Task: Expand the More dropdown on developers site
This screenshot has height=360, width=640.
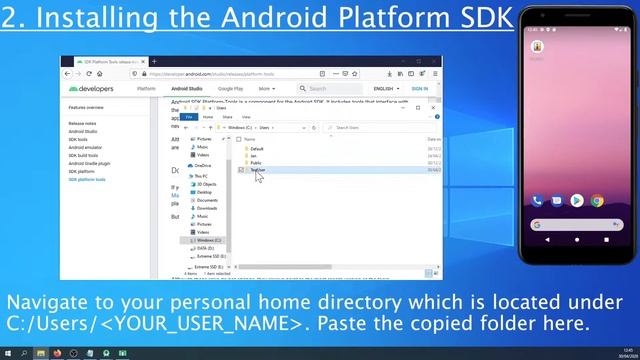Action: pyautogui.click(x=267, y=89)
